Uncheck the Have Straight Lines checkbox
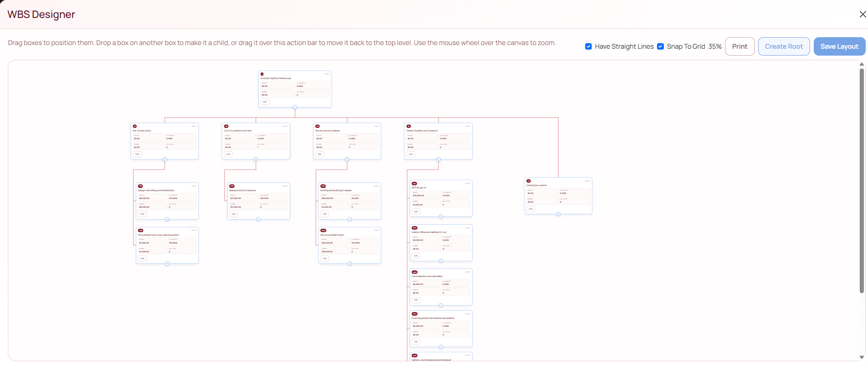 (x=588, y=46)
